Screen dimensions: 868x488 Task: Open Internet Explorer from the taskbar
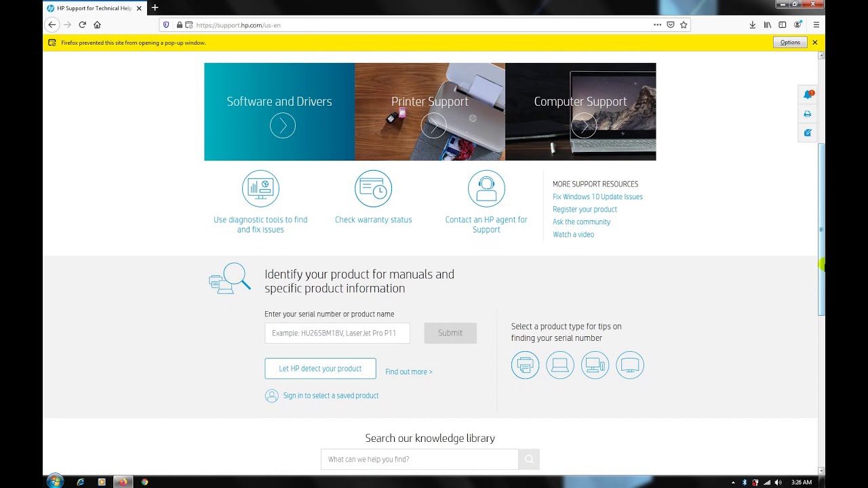tap(81, 482)
